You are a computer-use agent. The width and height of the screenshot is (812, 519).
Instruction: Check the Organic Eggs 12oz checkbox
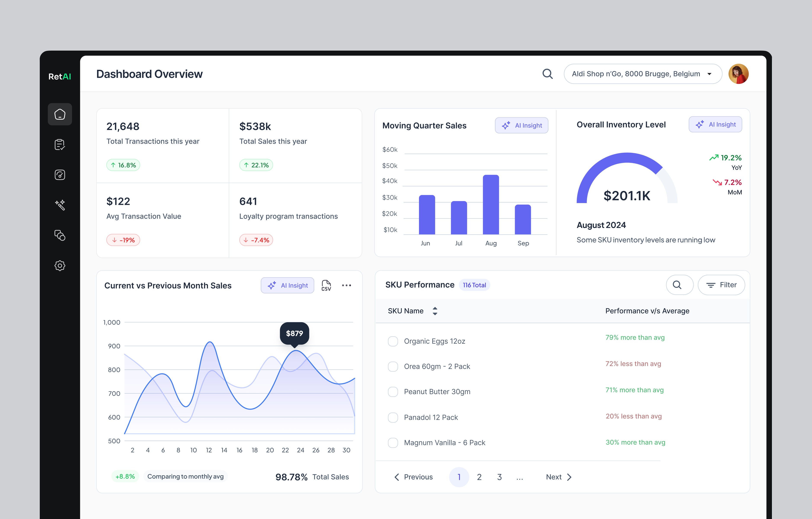393,341
